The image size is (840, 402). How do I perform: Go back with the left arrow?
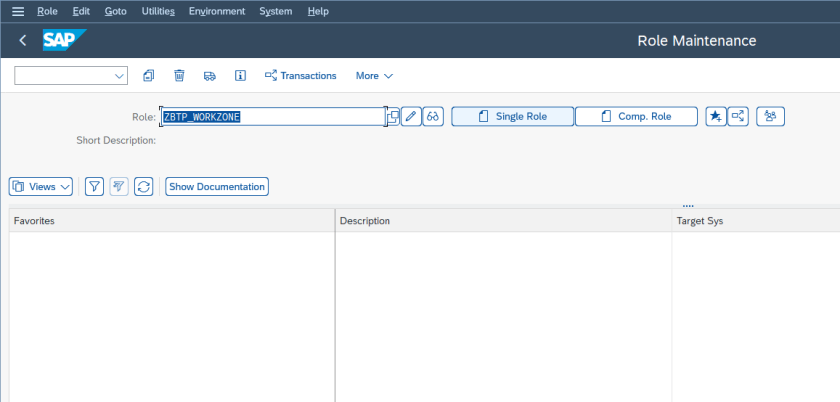coord(22,40)
